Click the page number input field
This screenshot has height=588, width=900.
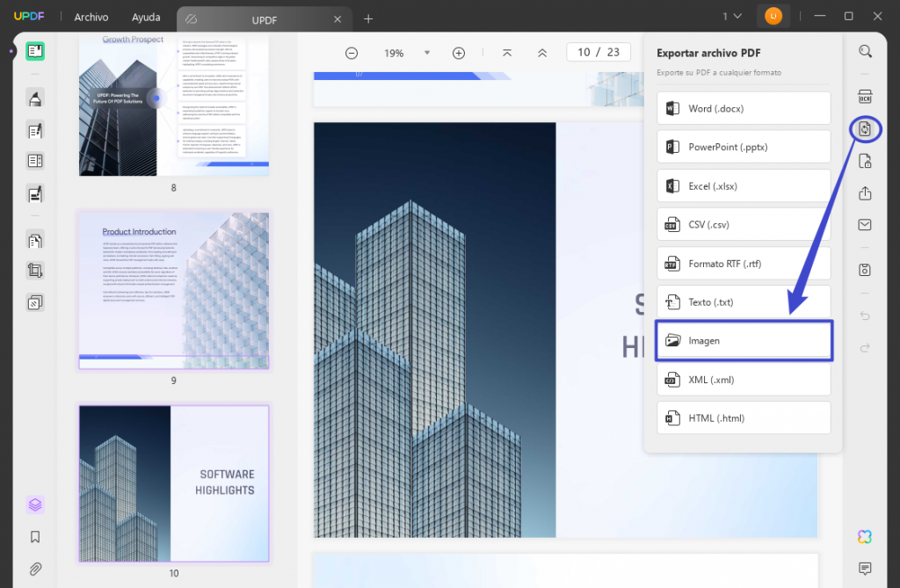point(584,53)
